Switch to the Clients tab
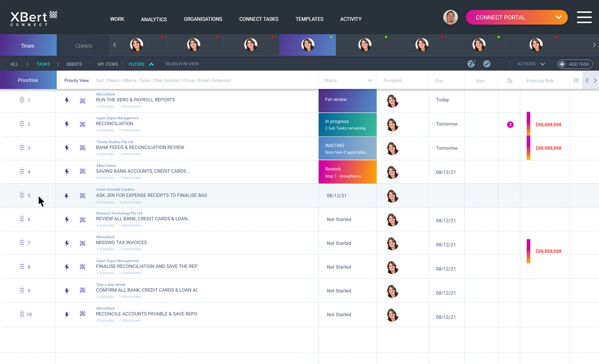The width and height of the screenshot is (599, 364). click(83, 45)
